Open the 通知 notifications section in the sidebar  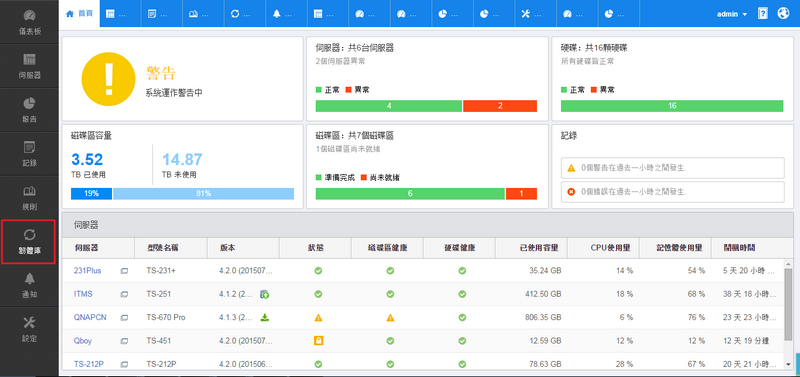[29, 285]
